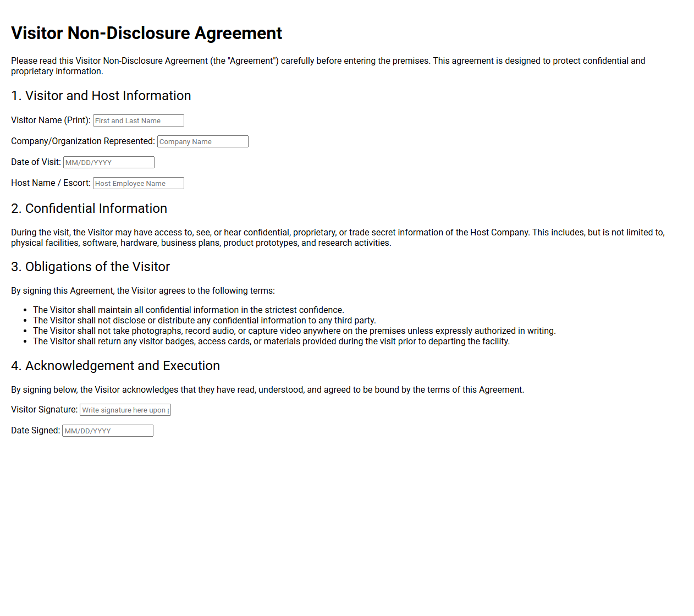
Task: Click the 'Date of Visit:' label
Action: tap(36, 162)
